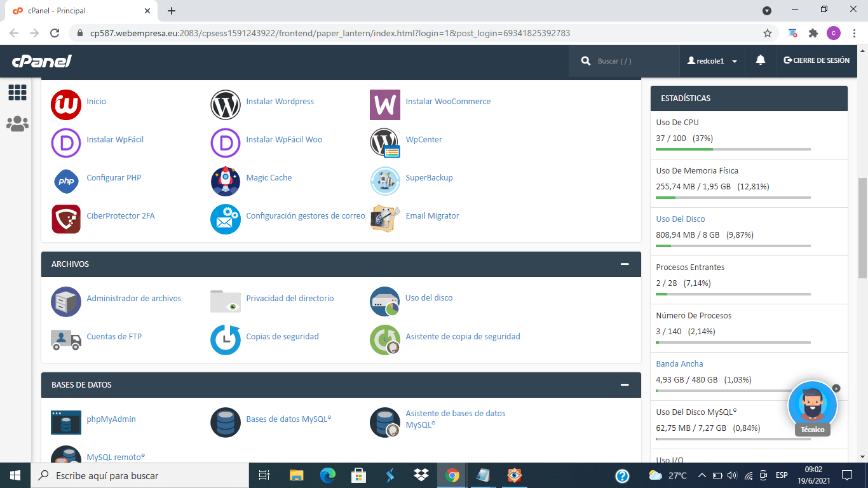
Task: Click the browser address bar URL
Action: tap(330, 33)
